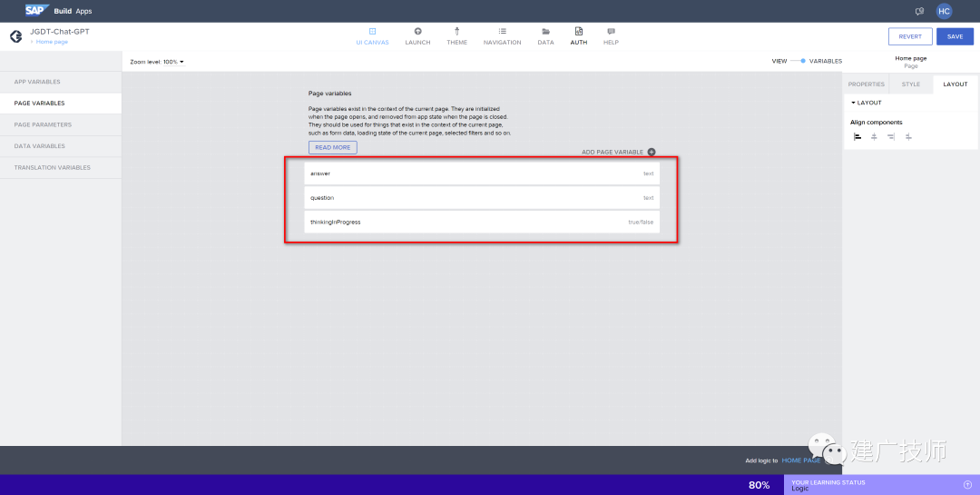The image size is (980, 495).
Task: Select PAGE VARIABLES in sidebar
Action: pos(61,104)
